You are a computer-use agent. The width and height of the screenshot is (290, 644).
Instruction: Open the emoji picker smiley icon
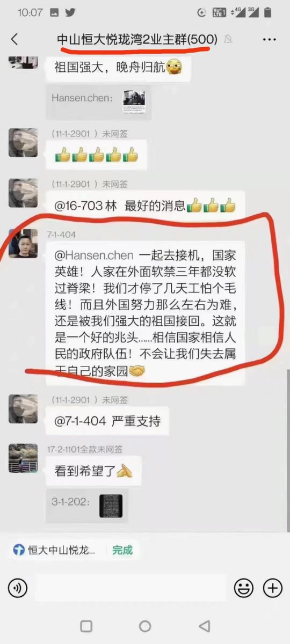tap(244, 588)
